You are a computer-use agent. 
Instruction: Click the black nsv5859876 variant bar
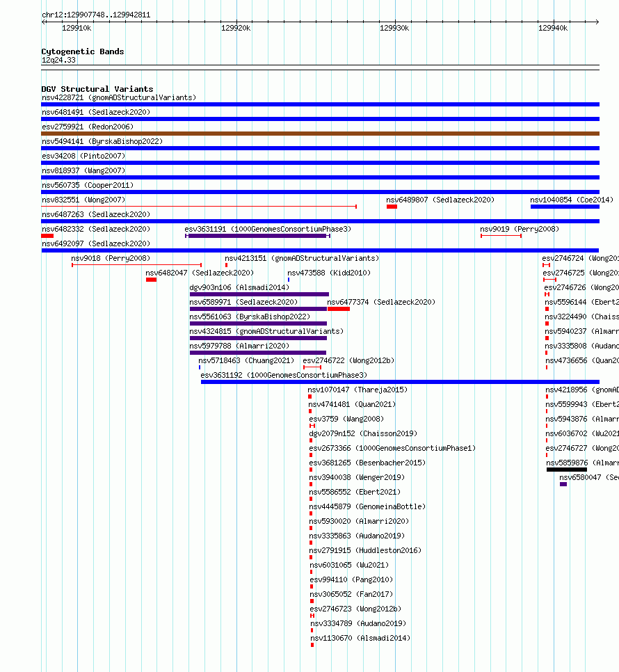(x=567, y=470)
